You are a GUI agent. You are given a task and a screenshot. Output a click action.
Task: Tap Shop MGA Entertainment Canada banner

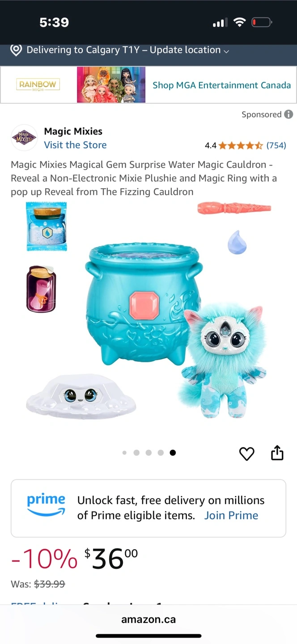[222, 85]
